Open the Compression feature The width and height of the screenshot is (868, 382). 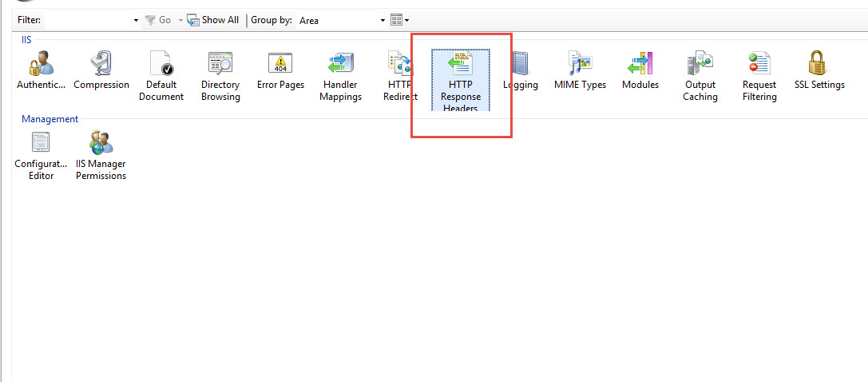[101, 65]
